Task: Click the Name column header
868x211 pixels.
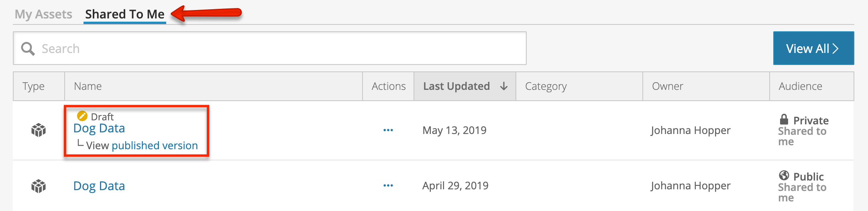Action: [x=88, y=86]
